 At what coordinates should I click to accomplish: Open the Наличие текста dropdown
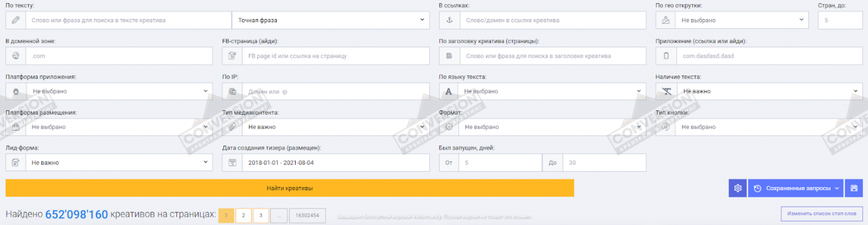pyautogui.click(x=769, y=91)
